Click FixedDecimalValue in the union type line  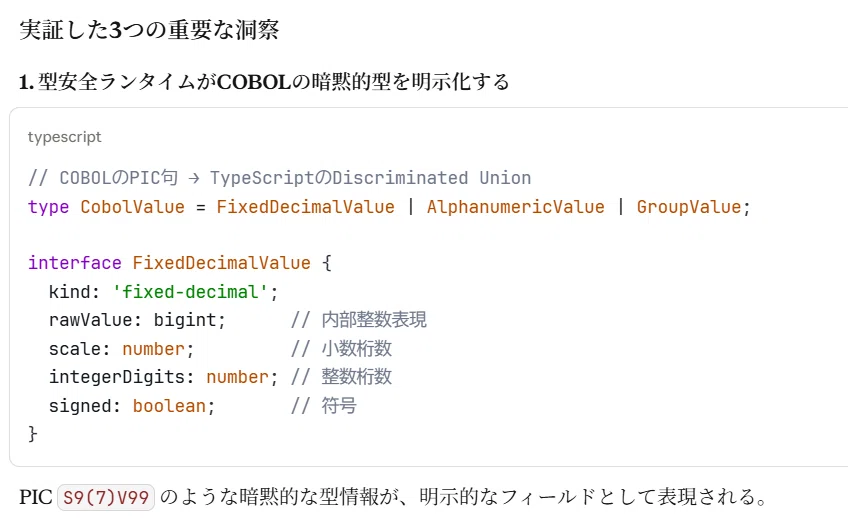point(306,207)
